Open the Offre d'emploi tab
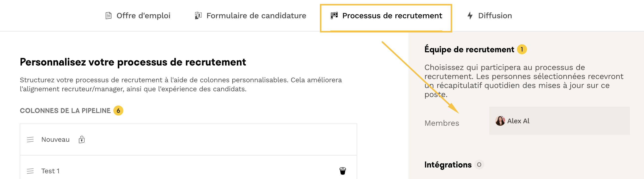 [143, 16]
